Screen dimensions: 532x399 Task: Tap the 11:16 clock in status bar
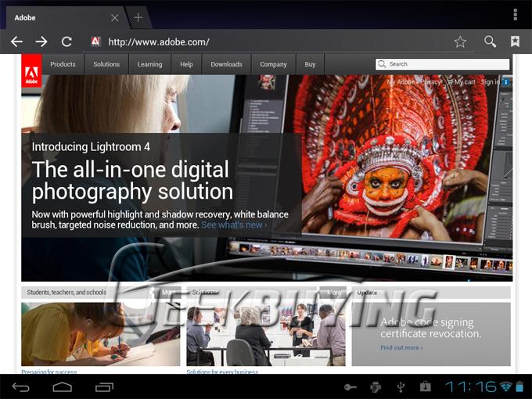tap(471, 386)
